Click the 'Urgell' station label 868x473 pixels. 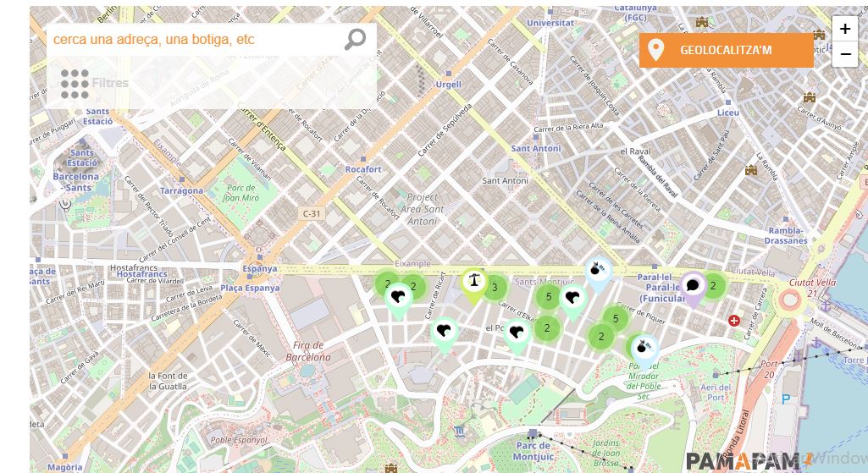(x=448, y=85)
